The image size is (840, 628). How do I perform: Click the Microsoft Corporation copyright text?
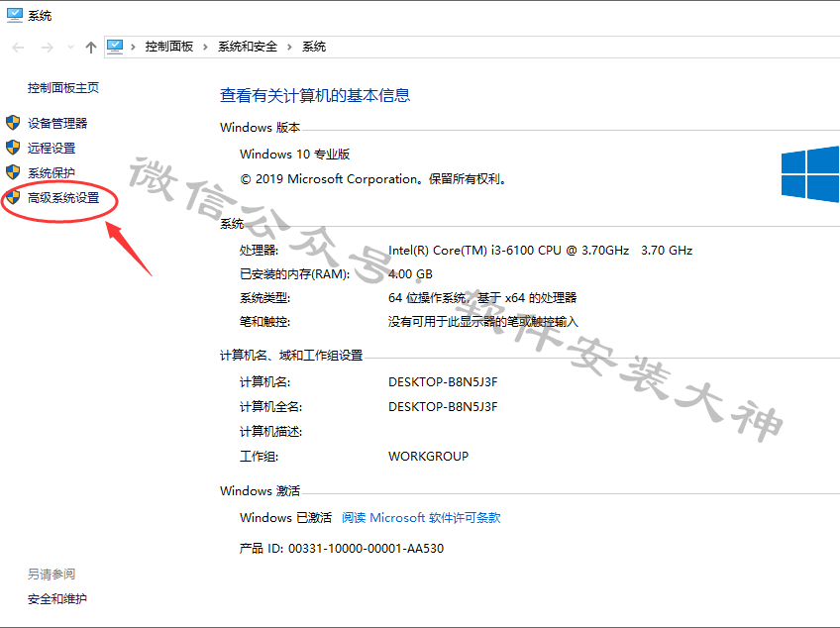coord(372,179)
